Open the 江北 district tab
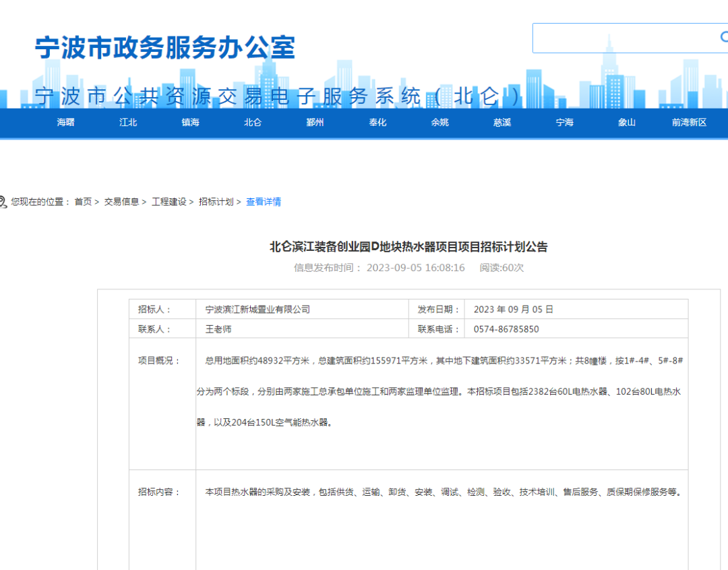Screen dimensions: 728x570 128,122
